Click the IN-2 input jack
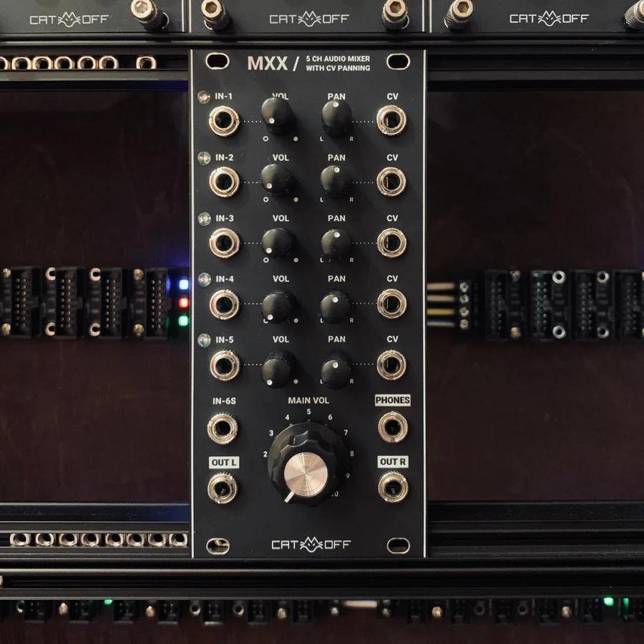 pyautogui.click(x=224, y=182)
